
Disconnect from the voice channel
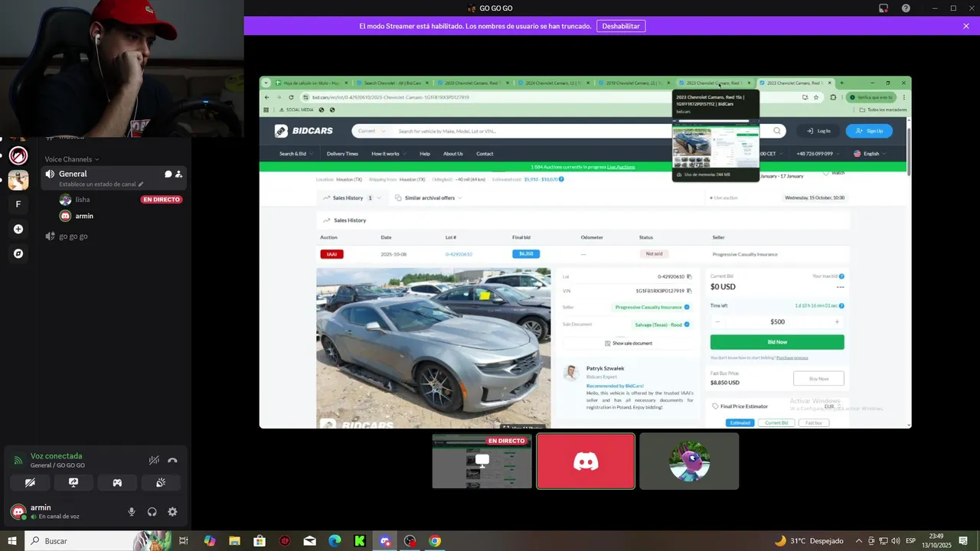(173, 460)
